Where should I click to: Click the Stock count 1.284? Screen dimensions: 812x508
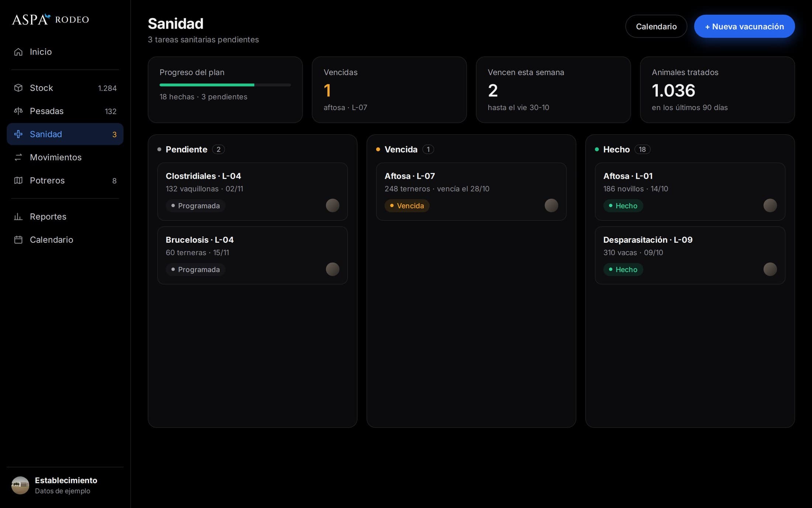(107, 88)
